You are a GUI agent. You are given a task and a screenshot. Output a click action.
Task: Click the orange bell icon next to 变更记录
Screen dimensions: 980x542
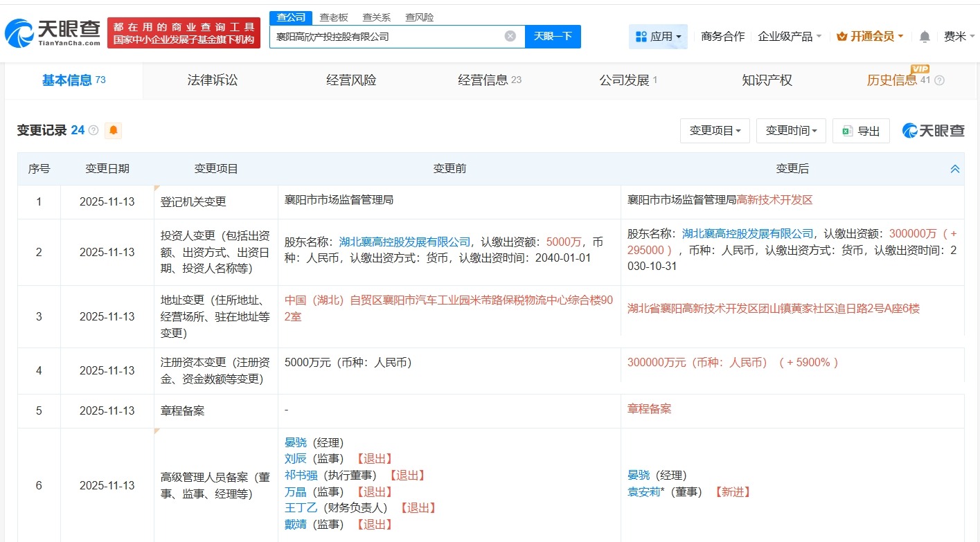coord(113,130)
